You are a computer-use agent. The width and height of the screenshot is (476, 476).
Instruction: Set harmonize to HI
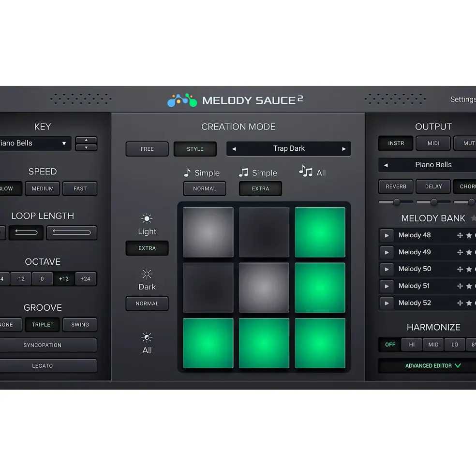pyautogui.click(x=412, y=345)
